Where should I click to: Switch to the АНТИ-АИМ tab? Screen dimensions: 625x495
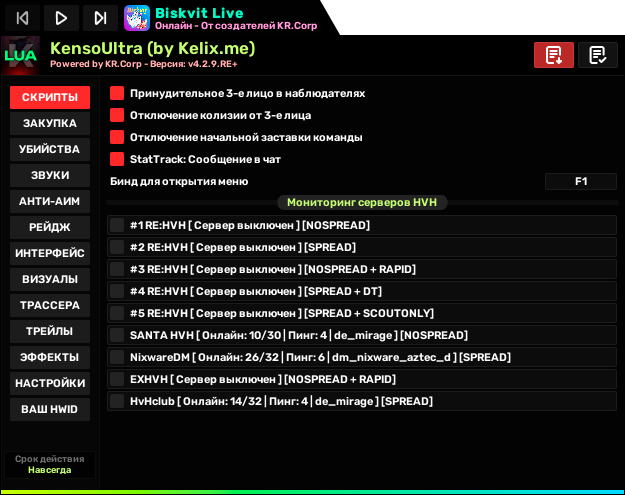pyautogui.click(x=49, y=201)
